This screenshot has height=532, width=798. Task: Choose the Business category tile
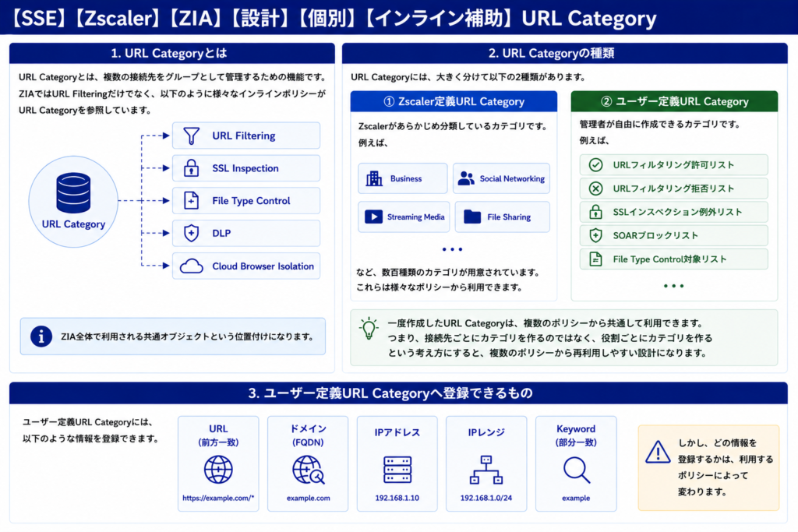tap(403, 178)
